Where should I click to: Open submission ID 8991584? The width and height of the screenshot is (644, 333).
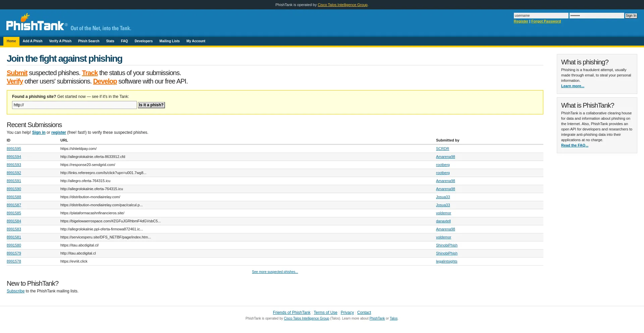14,221
